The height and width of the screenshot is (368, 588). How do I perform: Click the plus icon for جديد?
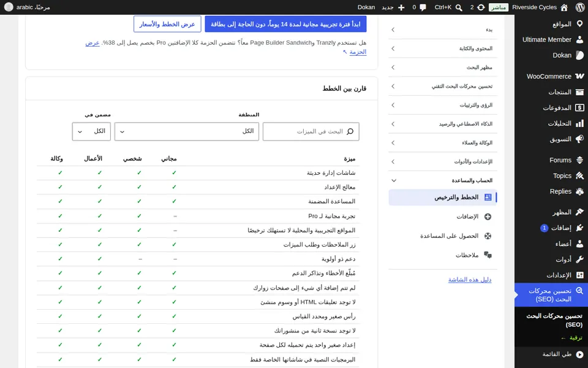tap(401, 7)
